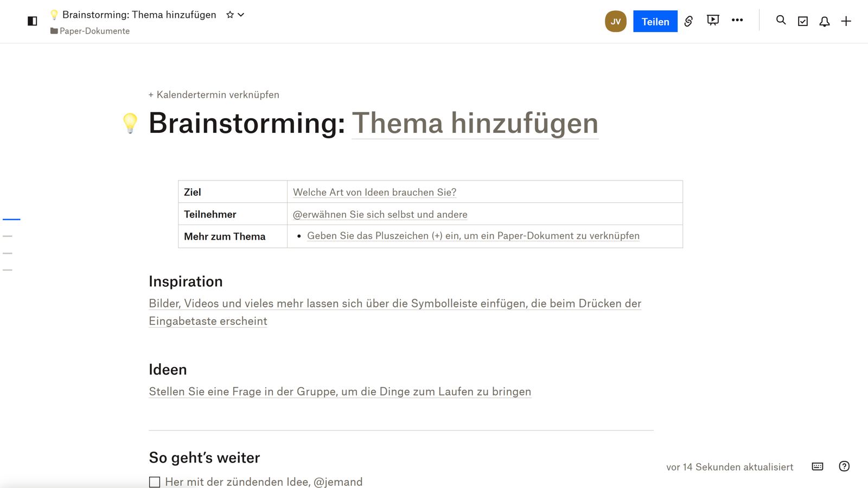Collapse the sidebar with the panel icon
The height and width of the screenshot is (488, 868).
(x=33, y=21)
